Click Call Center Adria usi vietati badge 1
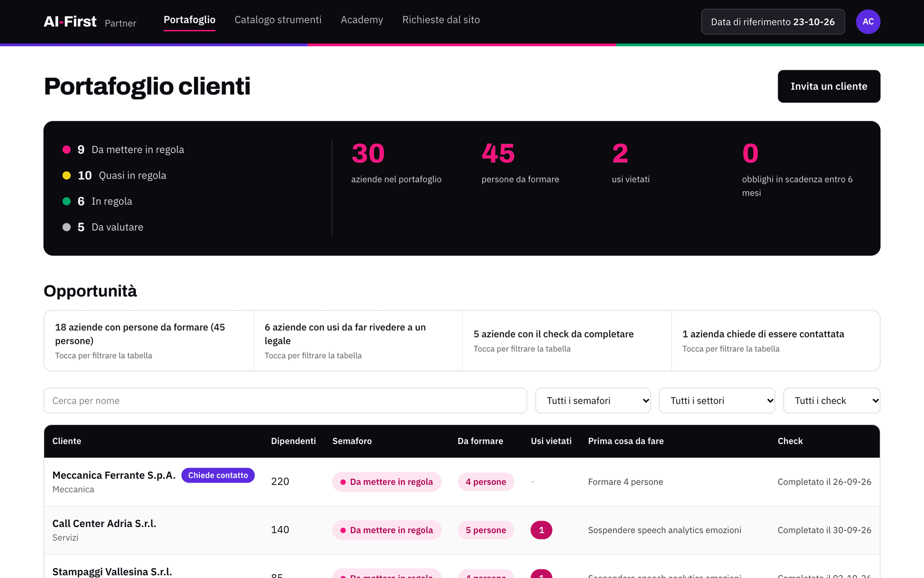 (x=541, y=530)
